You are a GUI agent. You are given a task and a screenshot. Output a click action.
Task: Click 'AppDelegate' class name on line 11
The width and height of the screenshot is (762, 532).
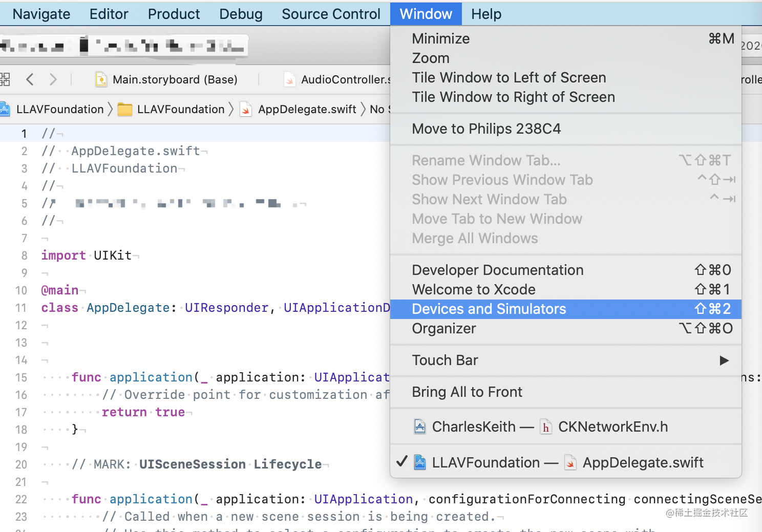[x=128, y=308]
